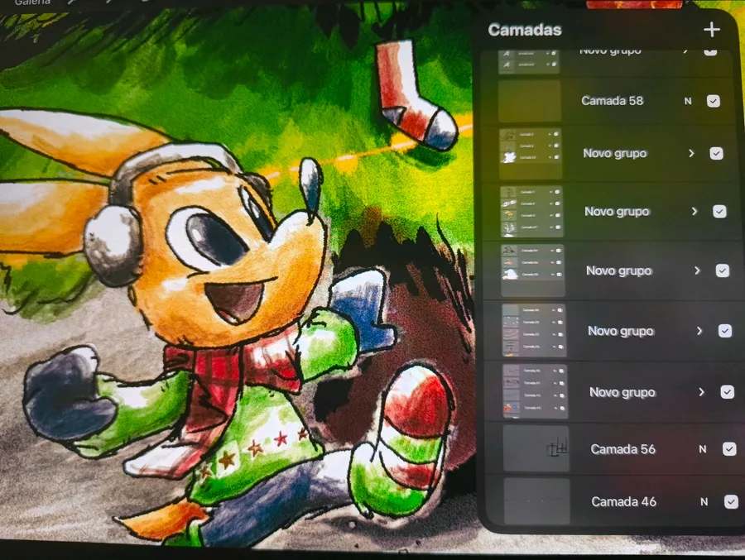
Task: Tap thumbnail of Novo grupo three rows below Camada 58
Action: [532, 270]
